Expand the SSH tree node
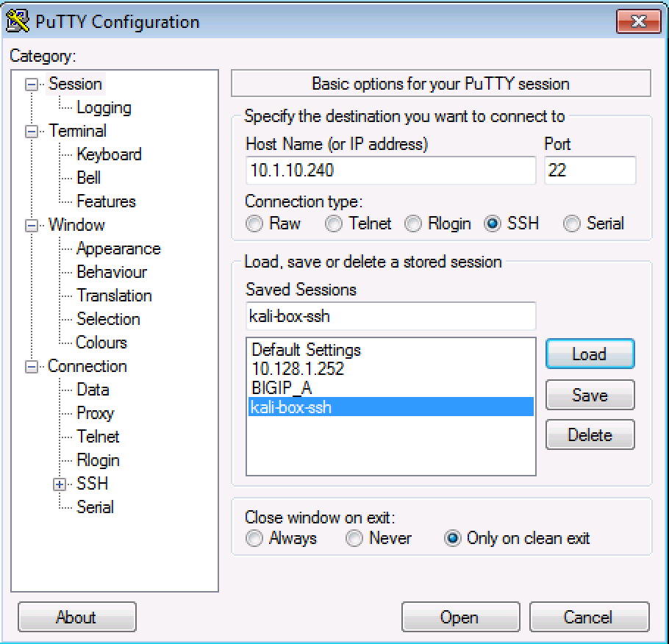 60,484
